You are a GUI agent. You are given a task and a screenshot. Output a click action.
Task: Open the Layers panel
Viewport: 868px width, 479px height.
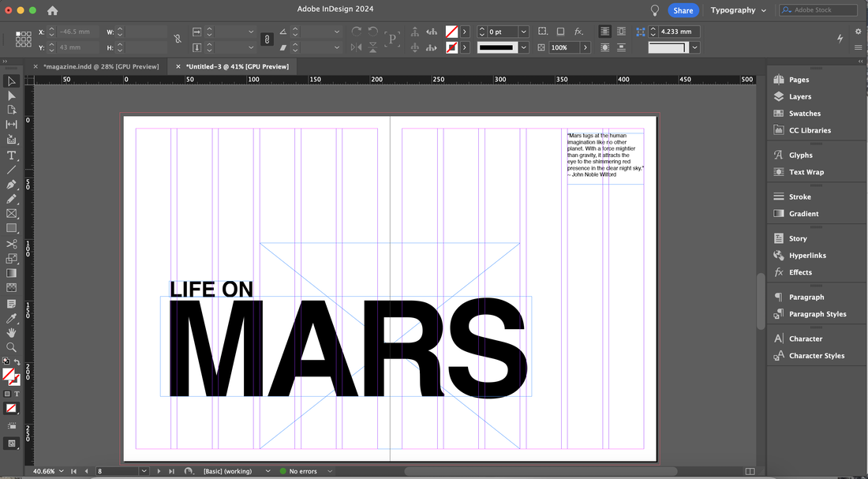click(x=800, y=96)
